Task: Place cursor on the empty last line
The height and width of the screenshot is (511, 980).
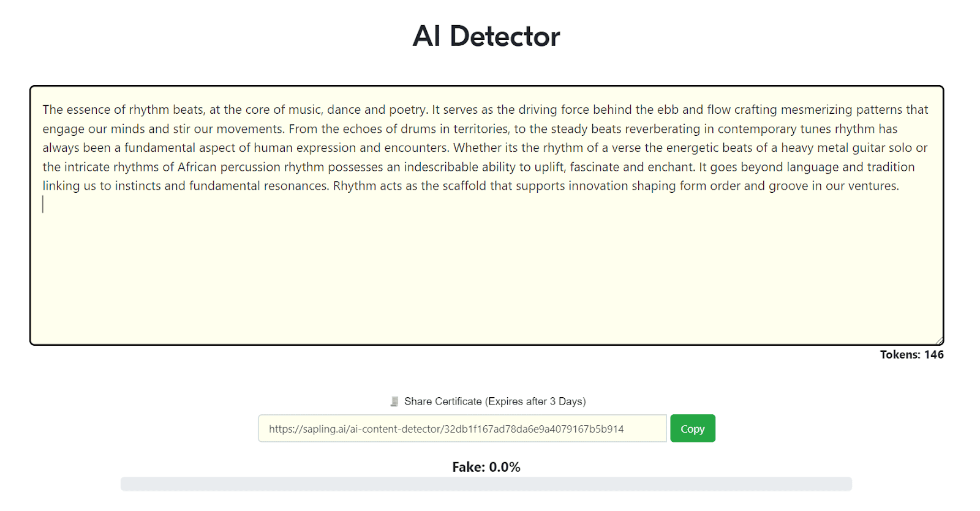Action: pos(44,204)
